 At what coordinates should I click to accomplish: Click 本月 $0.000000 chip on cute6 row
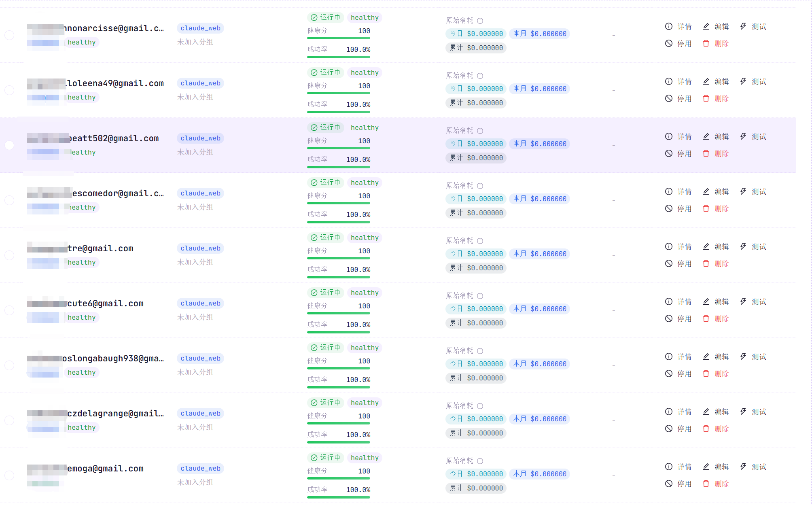click(x=540, y=309)
